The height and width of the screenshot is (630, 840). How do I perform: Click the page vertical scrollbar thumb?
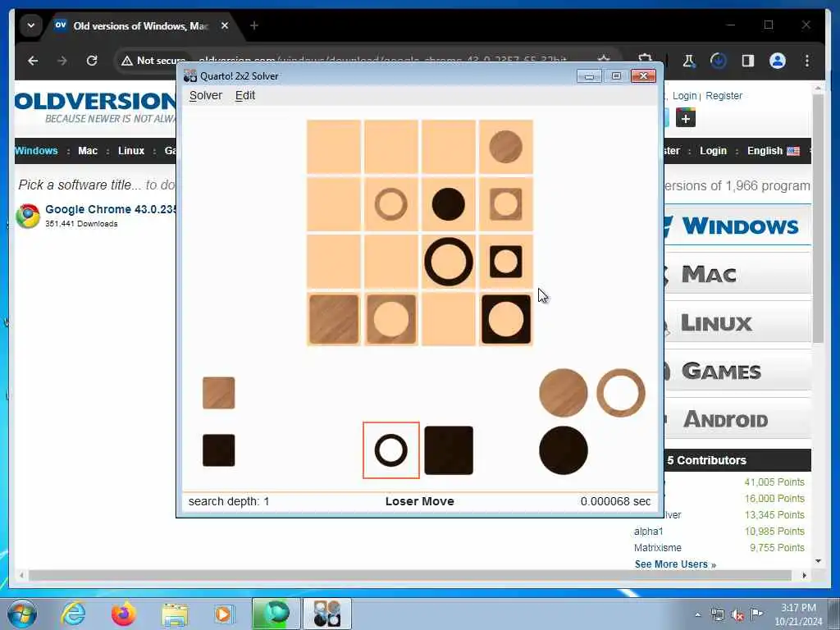818,218
